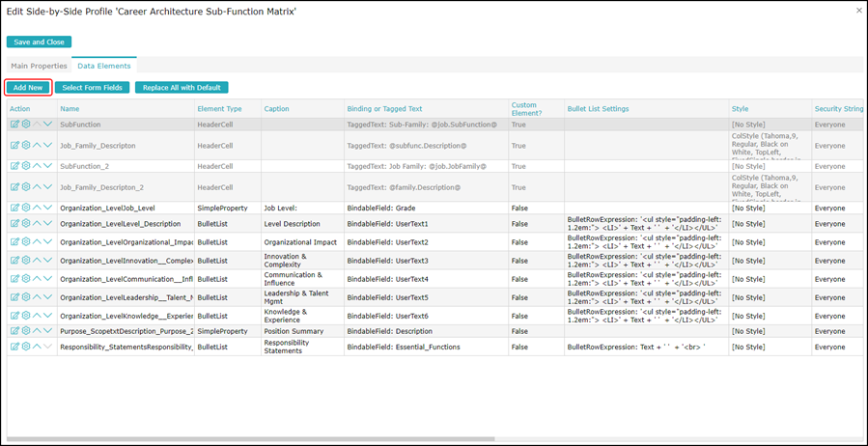Click the edit icon for SubFunction row
The height and width of the screenshot is (446, 868).
point(14,125)
